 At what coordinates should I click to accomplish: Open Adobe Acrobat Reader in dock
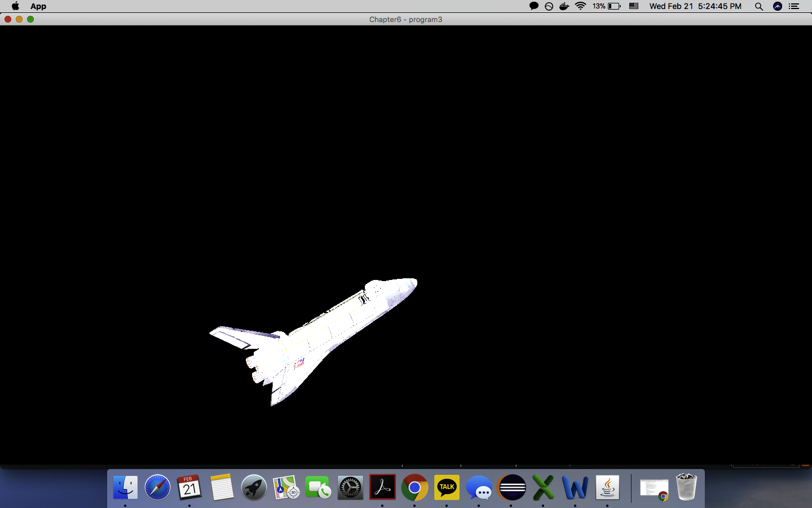point(382,488)
